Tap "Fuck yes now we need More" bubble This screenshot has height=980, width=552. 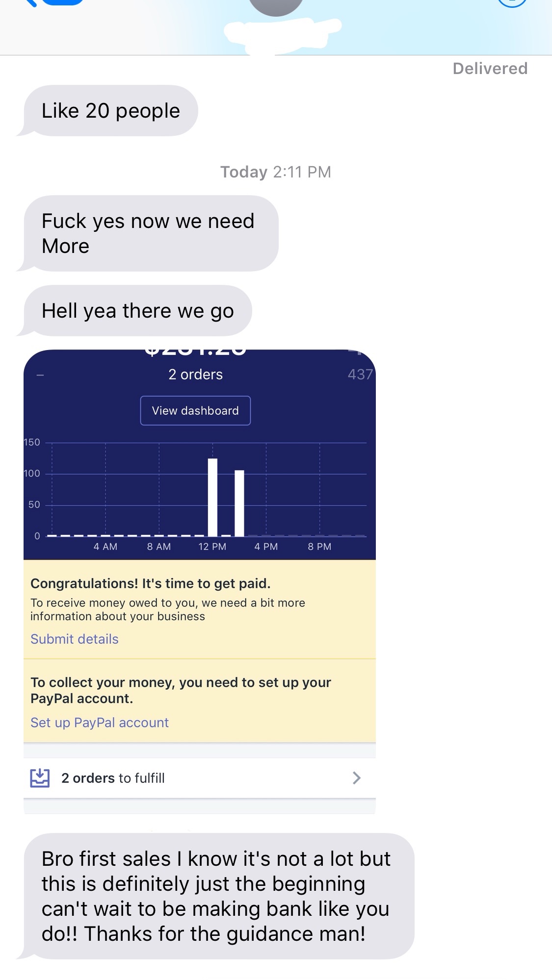click(151, 233)
